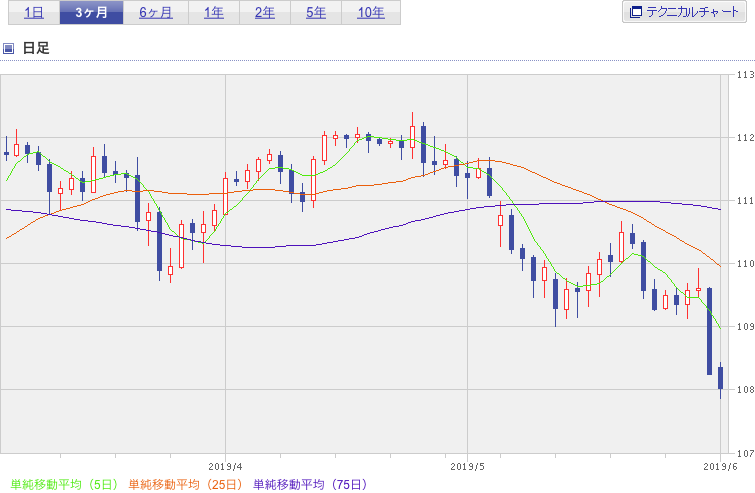
Task: Click the 2019/4 date axis label
Action: [225, 467]
